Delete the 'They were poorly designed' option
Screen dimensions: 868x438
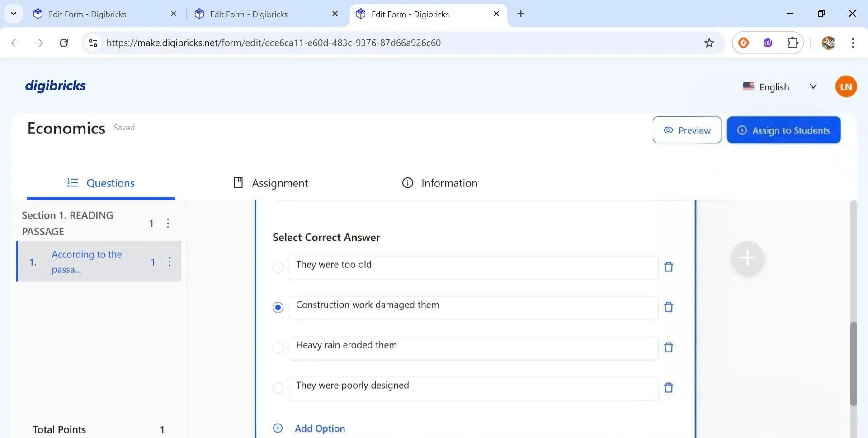(668, 388)
